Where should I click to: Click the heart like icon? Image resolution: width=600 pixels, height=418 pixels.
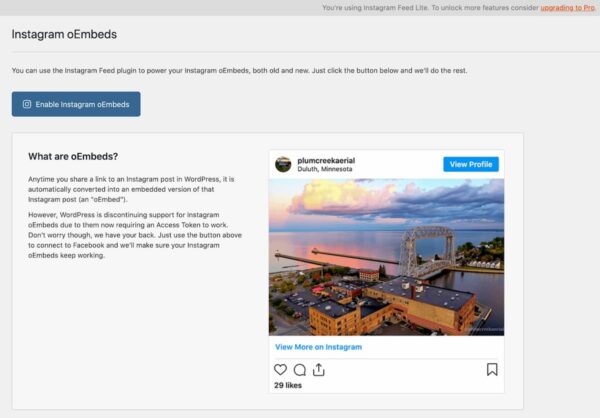pos(280,369)
